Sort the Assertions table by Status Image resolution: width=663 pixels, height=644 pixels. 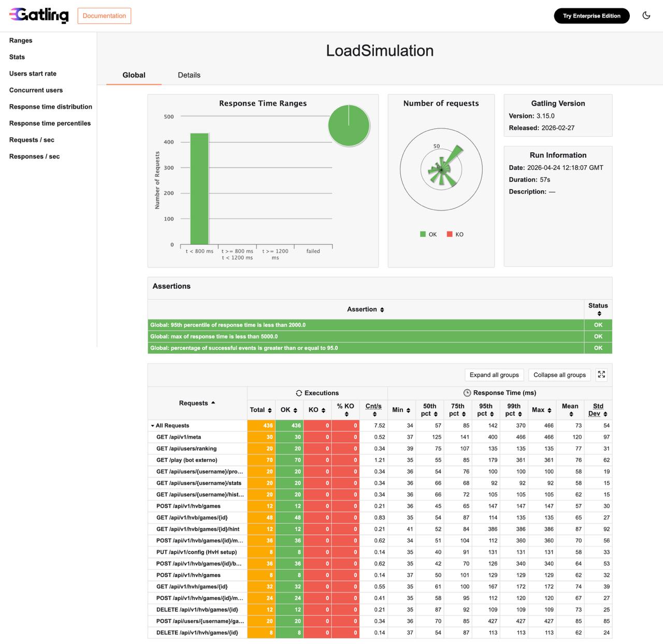click(598, 309)
